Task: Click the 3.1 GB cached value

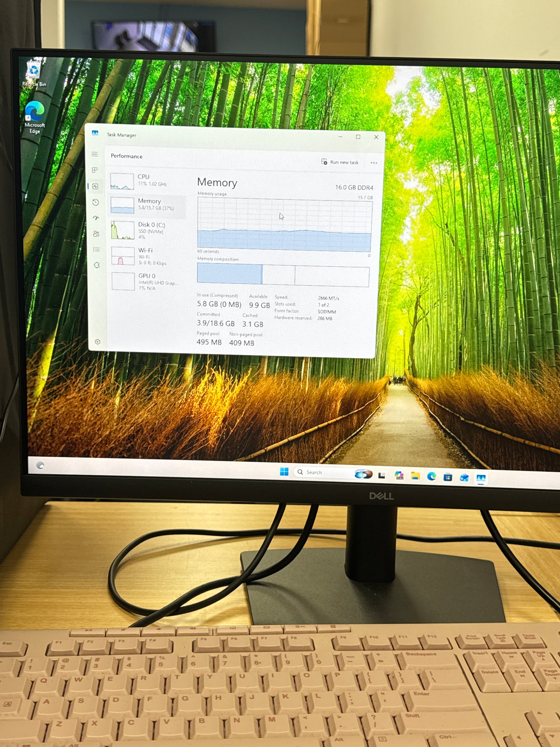Action: [252, 324]
